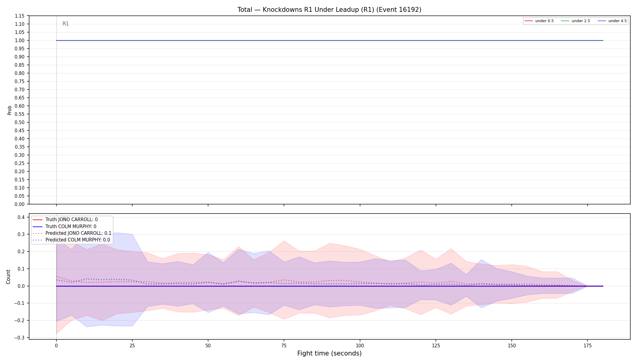Click the 0 tick on the time axis
The image size is (637, 364).
56,345
